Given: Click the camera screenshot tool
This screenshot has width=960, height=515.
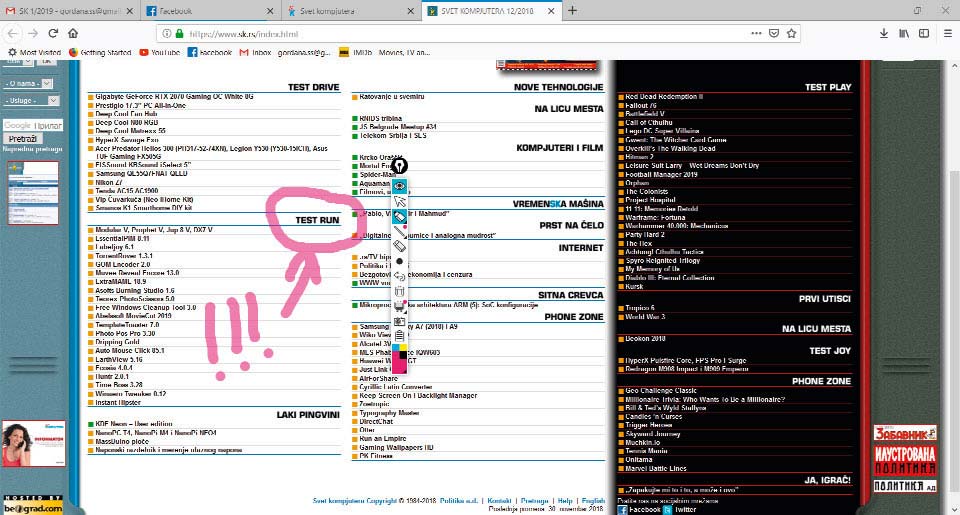Looking at the screenshot, I should (x=399, y=321).
